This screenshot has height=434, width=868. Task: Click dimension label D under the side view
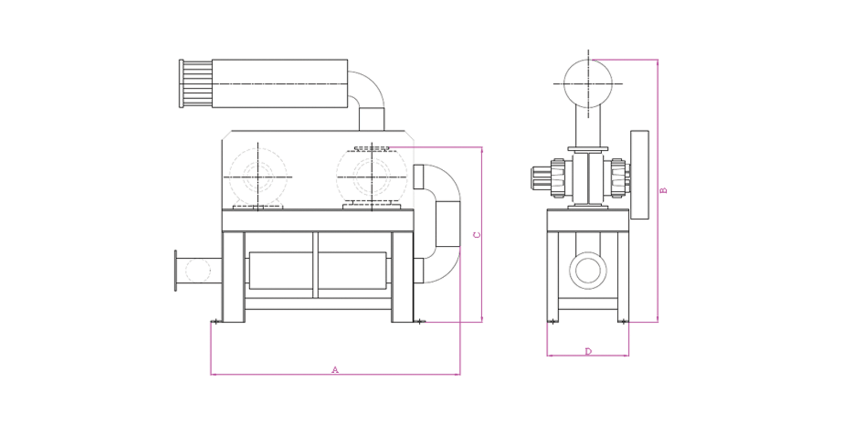click(589, 352)
